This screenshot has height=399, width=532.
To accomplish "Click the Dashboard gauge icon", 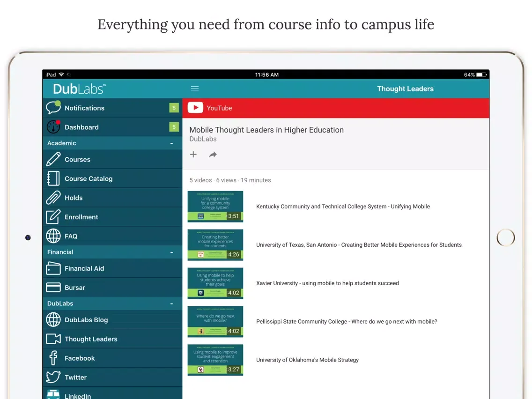I will point(53,127).
